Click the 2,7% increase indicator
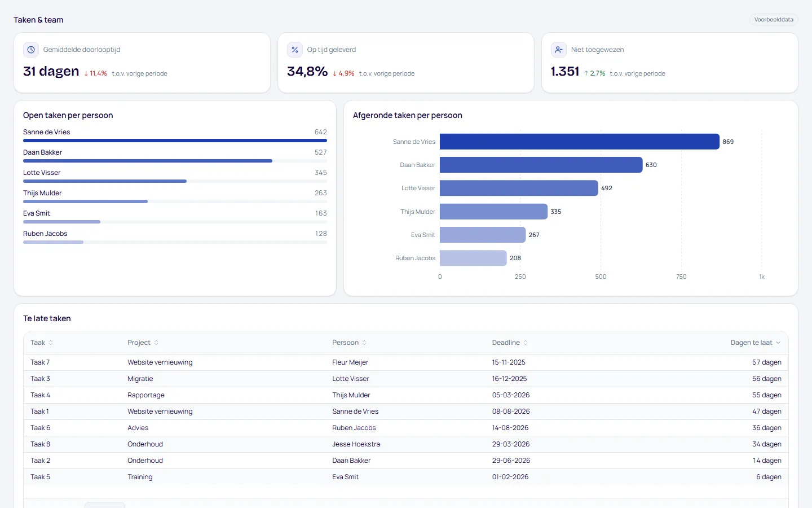The height and width of the screenshot is (508, 812). (x=594, y=73)
